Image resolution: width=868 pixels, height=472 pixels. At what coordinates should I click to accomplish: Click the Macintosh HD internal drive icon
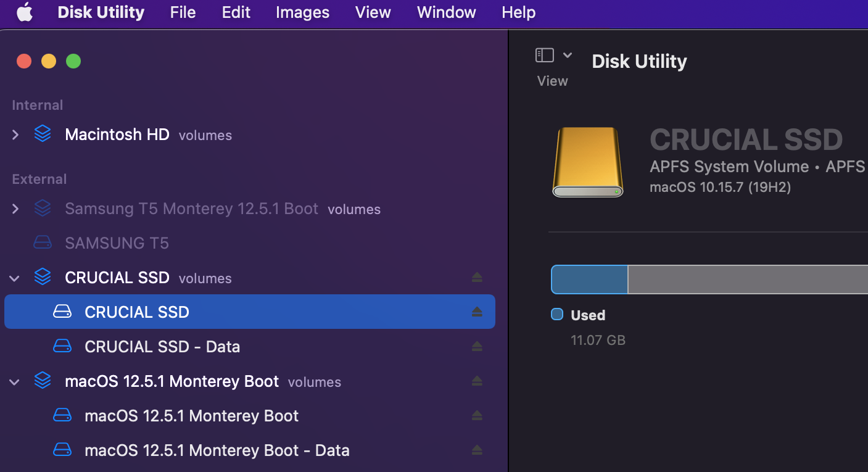[42, 133]
